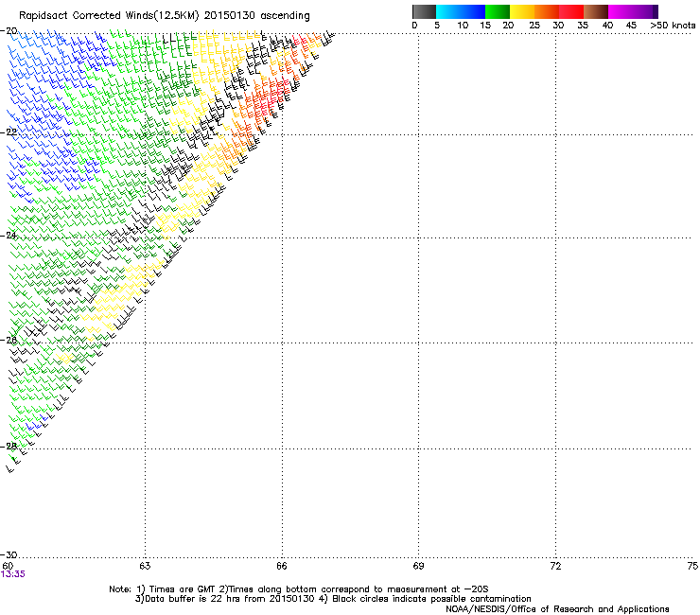Click the '>50 knots' legend label
Viewport: 700px width, 615px height.
point(673,26)
